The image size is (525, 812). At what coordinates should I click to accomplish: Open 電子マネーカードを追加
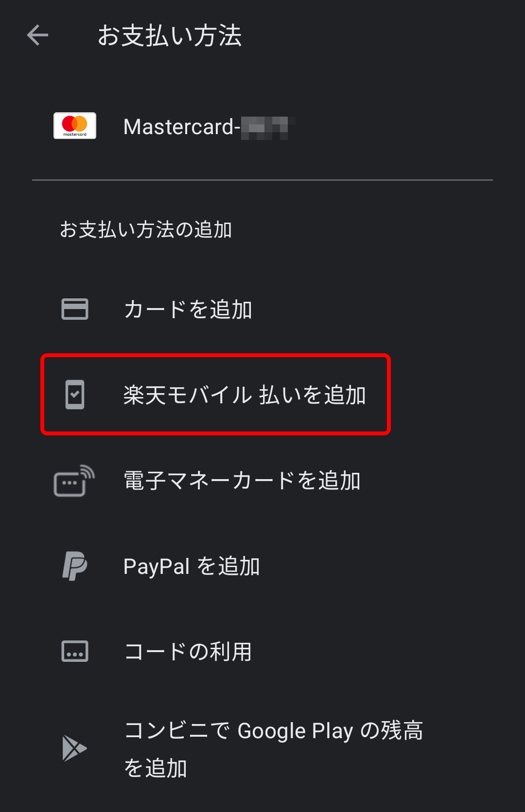pyautogui.click(x=262, y=481)
